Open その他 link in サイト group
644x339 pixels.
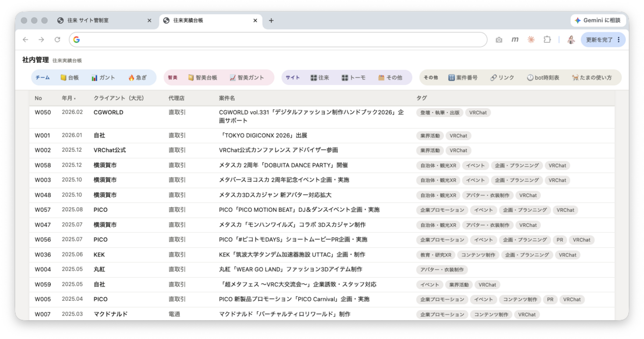[x=390, y=77]
